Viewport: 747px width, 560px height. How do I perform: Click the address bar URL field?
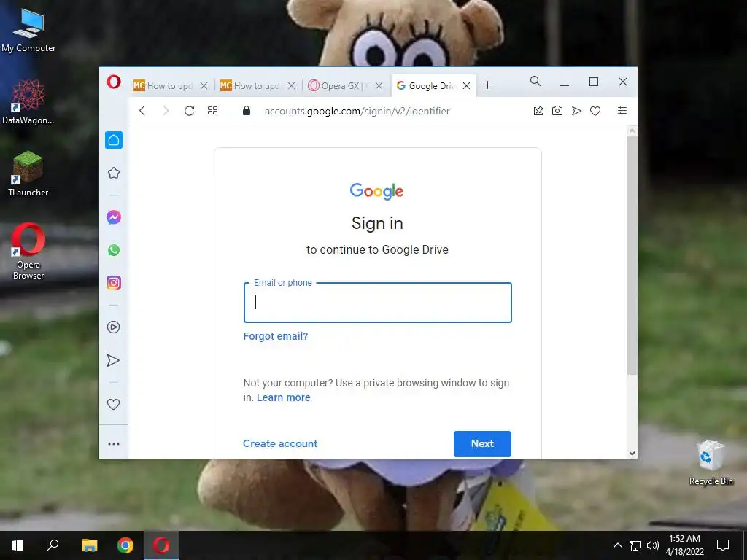[357, 111]
